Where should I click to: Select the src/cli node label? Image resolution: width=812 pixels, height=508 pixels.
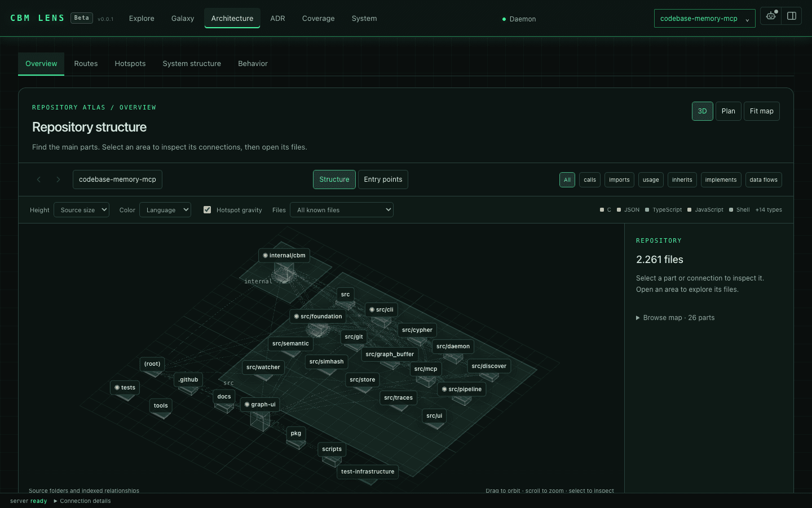[x=381, y=310]
